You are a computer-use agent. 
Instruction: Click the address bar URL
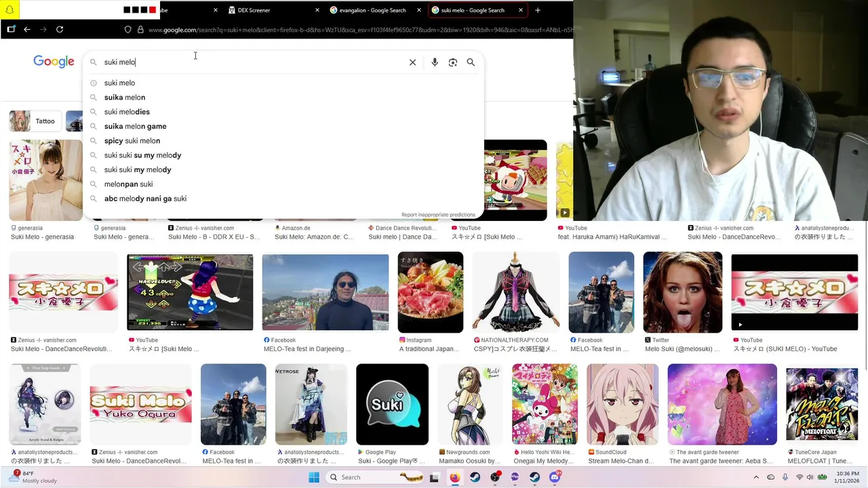[x=359, y=30]
